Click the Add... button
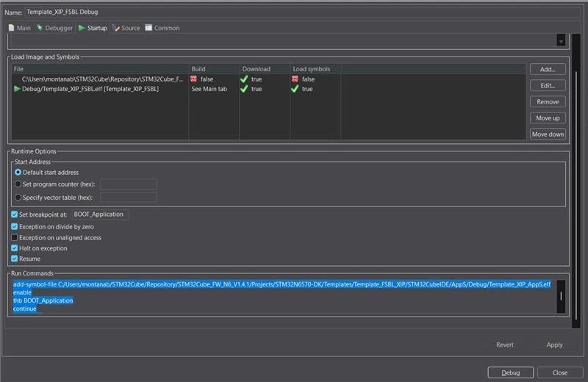This screenshot has width=588, height=382. [548, 69]
